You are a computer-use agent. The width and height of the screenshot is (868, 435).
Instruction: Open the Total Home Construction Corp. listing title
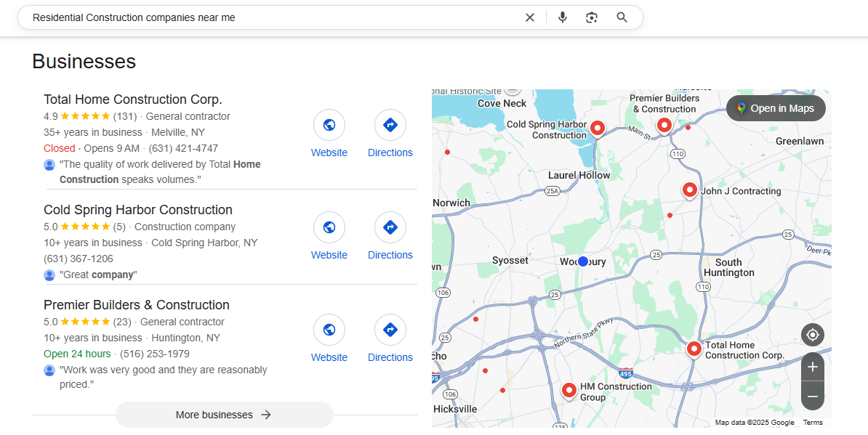pyautogui.click(x=133, y=99)
